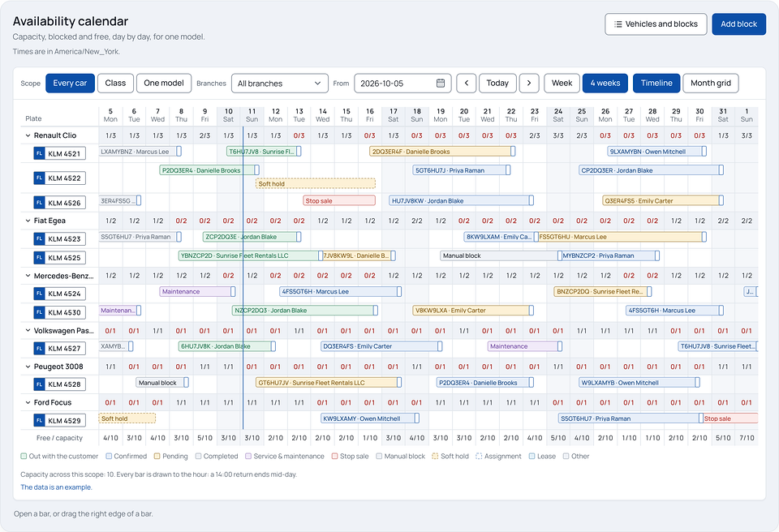Viewport: 779px width, 532px height.
Task: Click the Soft hold legend swatch
Action: coord(435,456)
